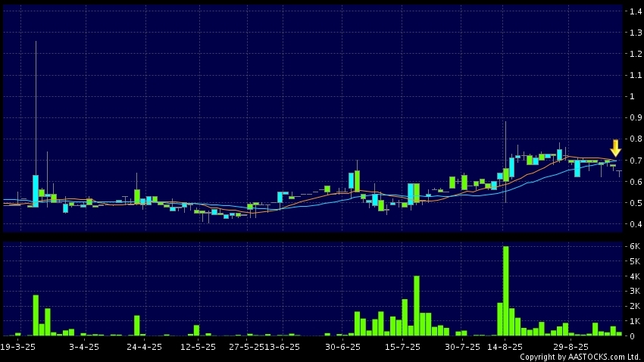This screenshot has width=644, height=362.
Task: Click the 0.5 price axis label
Action: pos(636,203)
